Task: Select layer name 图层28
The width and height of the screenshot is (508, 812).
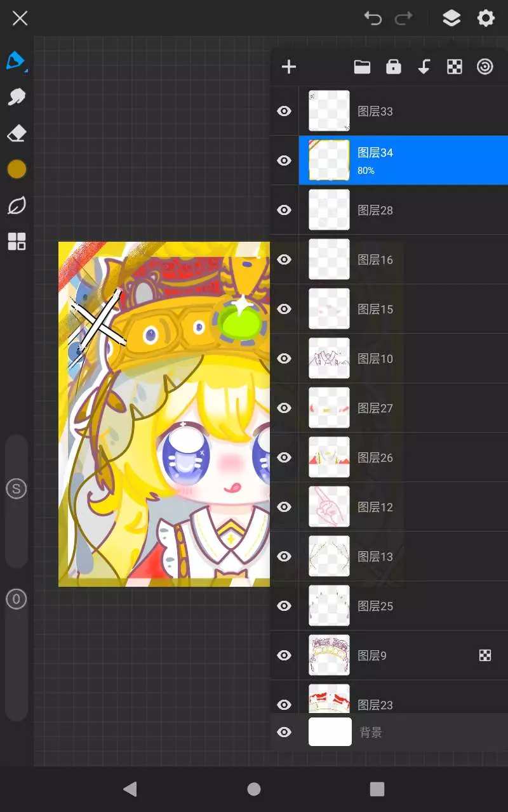Action: tap(375, 210)
